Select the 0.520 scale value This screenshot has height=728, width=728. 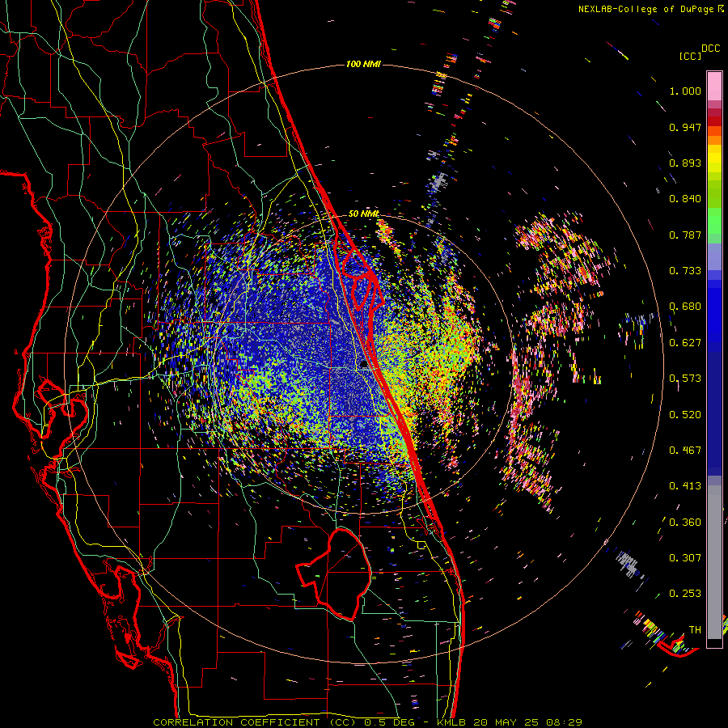pos(685,415)
